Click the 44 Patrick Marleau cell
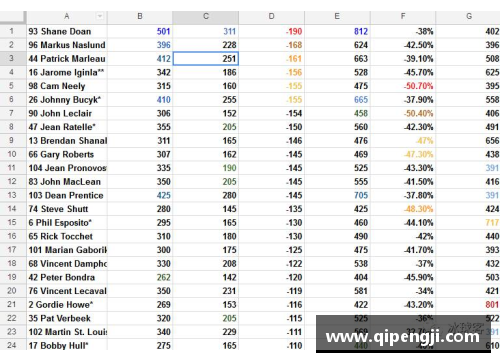This screenshot has height=362, width=500. (x=67, y=59)
